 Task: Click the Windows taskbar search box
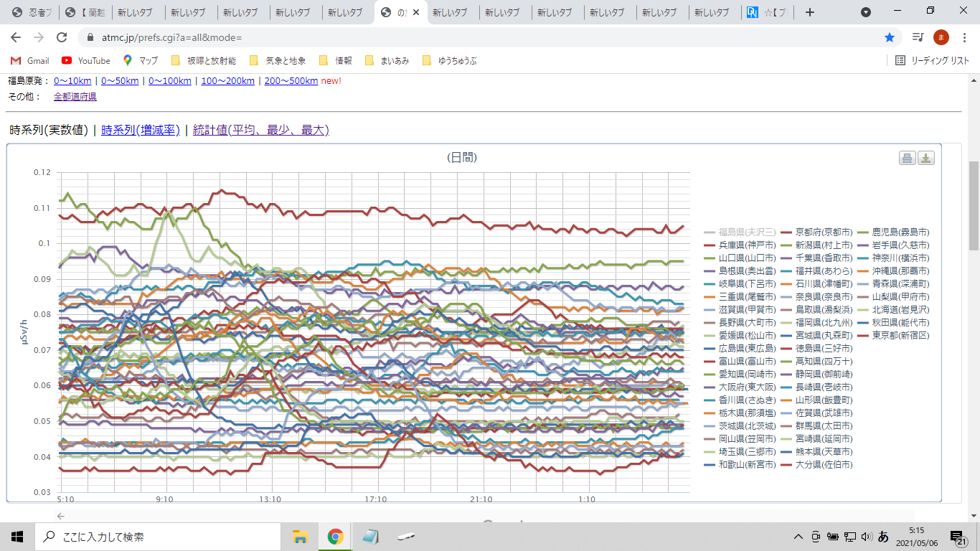[158, 537]
